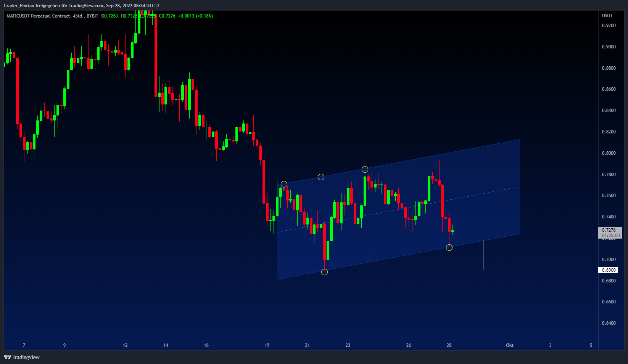628x364 pixels.
Task: Click the date label 26 on time axis
Action: [409, 345]
